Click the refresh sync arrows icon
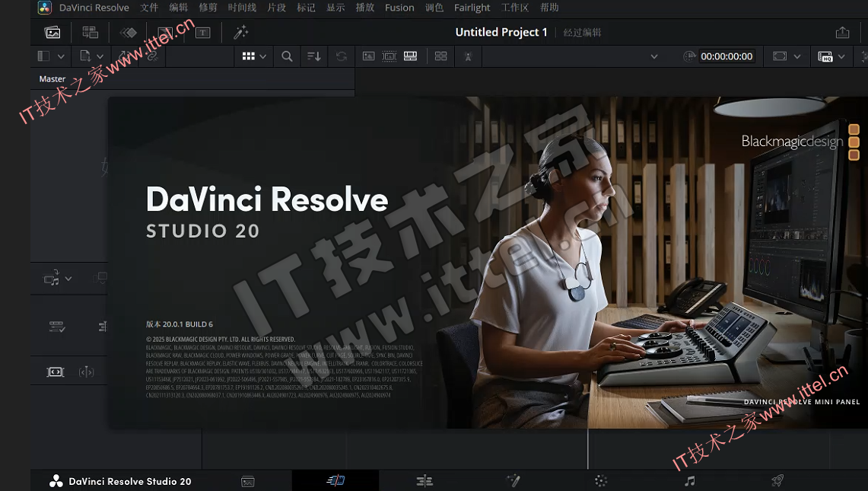The image size is (868, 491). pyautogui.click(x=342, y=56)
